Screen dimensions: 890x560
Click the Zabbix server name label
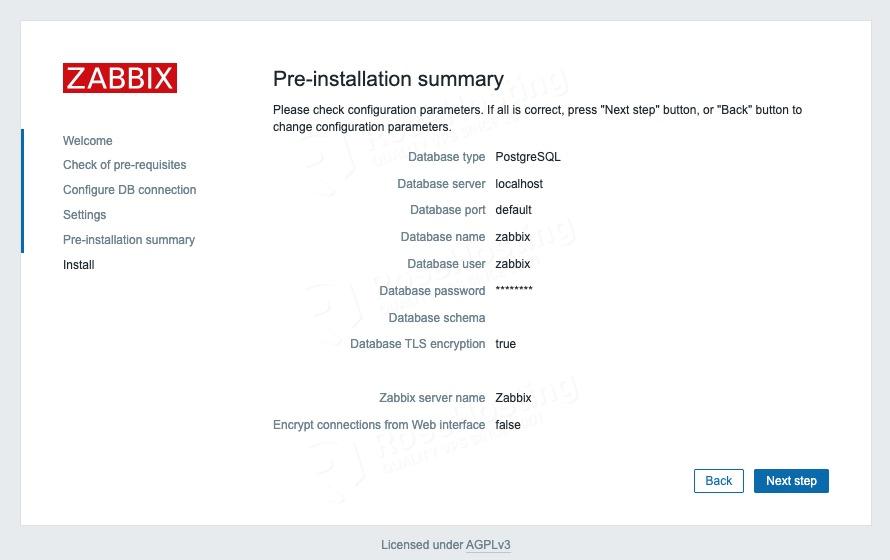click(432, 398)
